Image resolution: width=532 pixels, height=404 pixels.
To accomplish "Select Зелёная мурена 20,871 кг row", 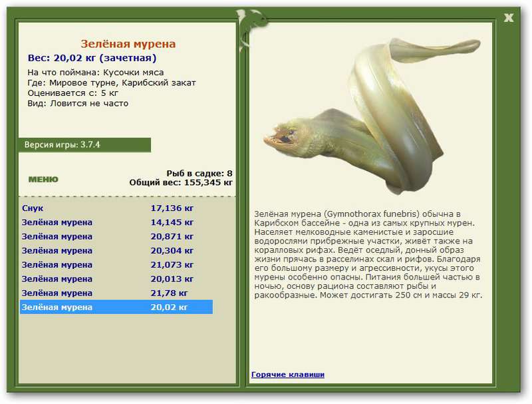I will pos(116,237).
